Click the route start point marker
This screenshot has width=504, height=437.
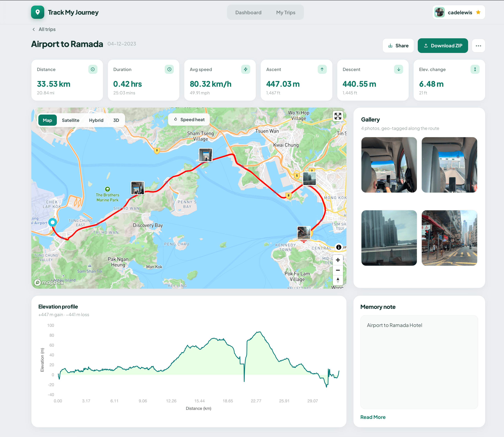click(x=52, y=222)
